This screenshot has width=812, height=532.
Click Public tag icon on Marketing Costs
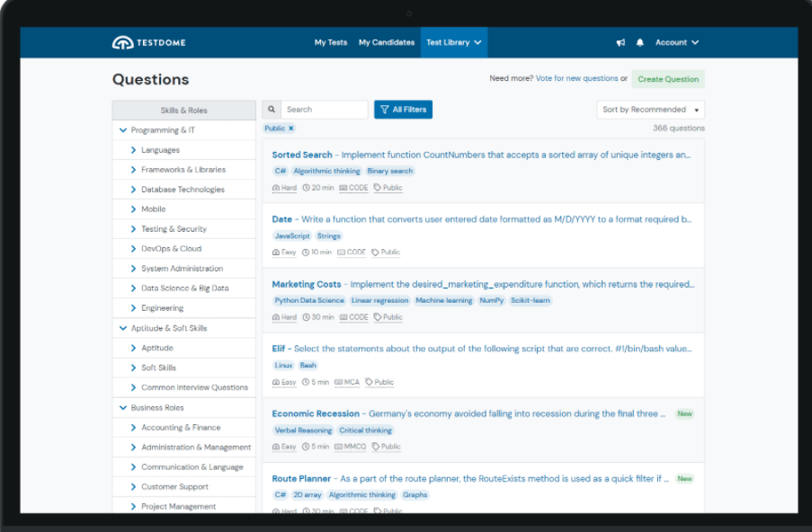pyautogui.click(x=378, y=317)
